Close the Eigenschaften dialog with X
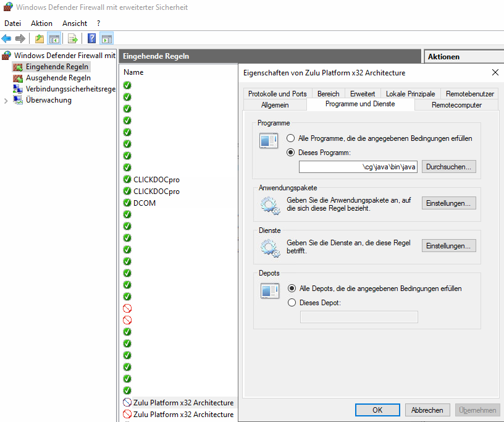The height and width of the screenshot is (422, 504). (x=495, y=72)
